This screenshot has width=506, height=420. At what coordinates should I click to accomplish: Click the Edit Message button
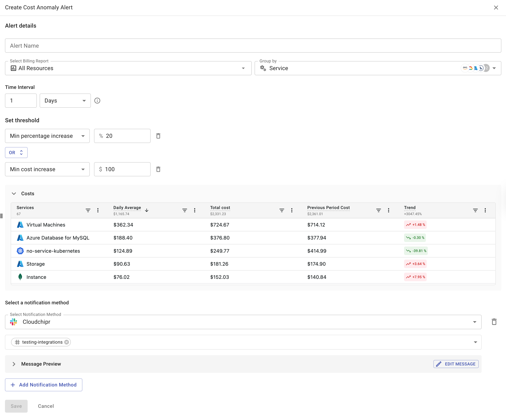(x=456, y=364)
